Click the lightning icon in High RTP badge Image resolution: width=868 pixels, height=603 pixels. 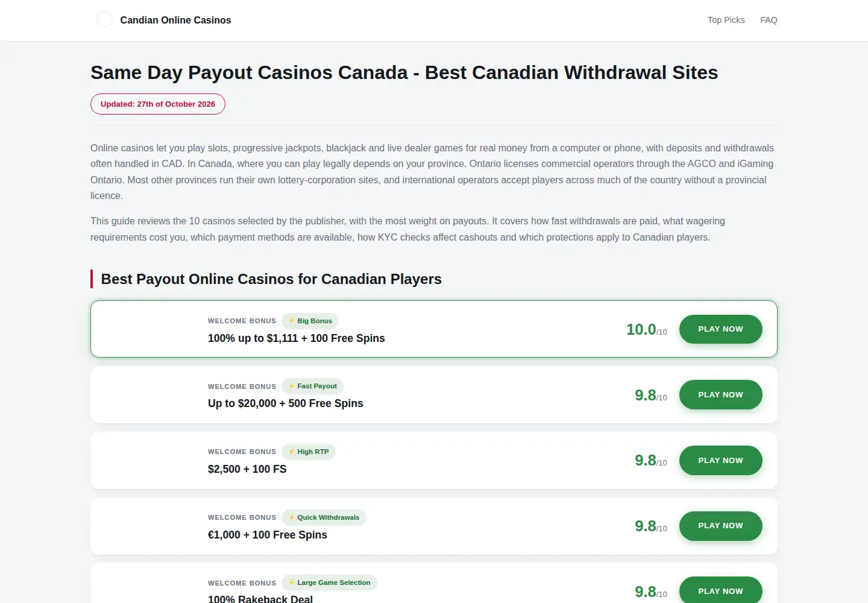pyautogui.click(x=292, y=452)
